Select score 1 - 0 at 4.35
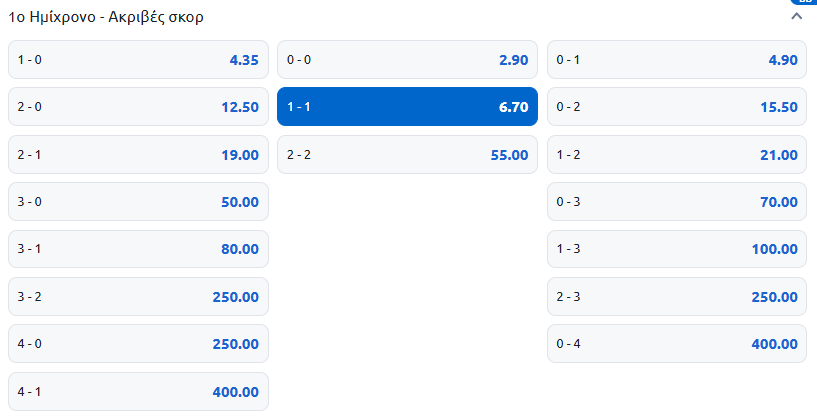This screenshot has height=416, width=817. pos(138,60)
